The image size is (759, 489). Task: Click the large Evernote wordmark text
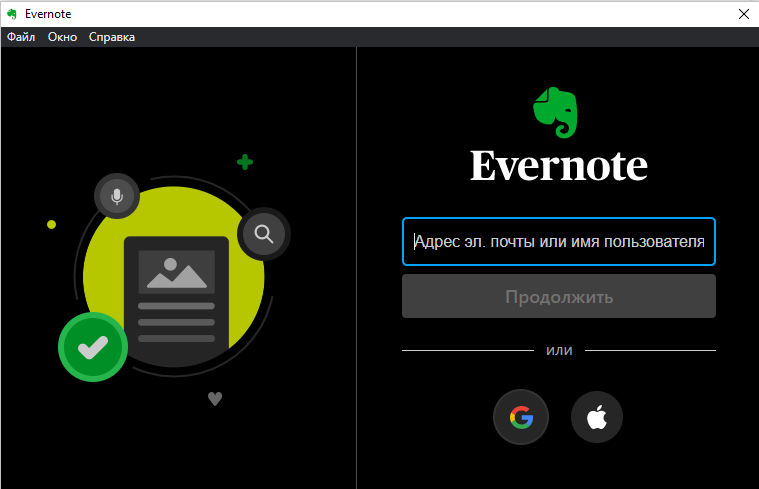tap(559, 165)
